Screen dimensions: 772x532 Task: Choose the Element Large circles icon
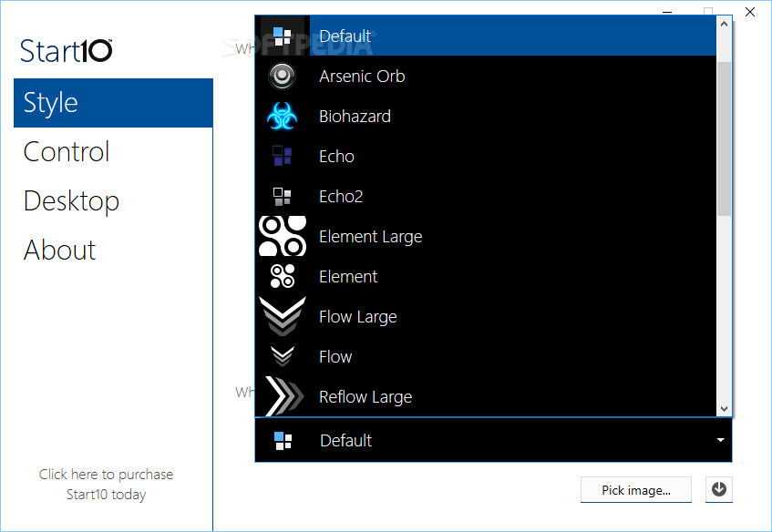283,236
